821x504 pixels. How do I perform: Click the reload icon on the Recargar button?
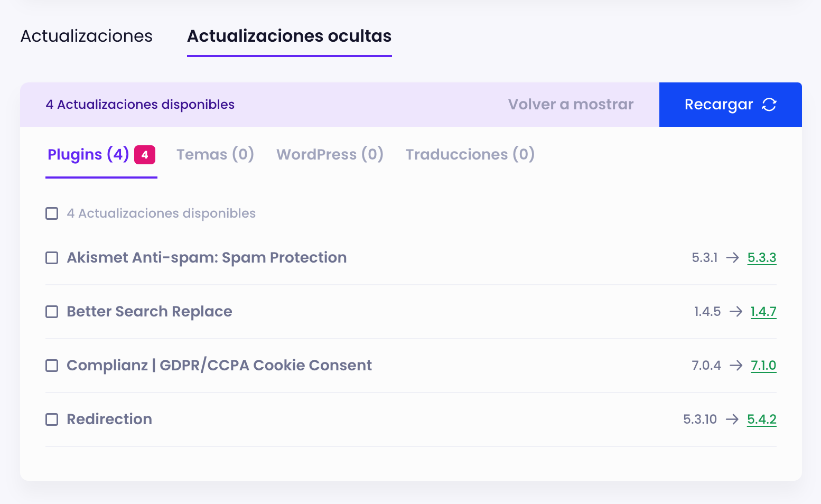click(x=769, y=105)
